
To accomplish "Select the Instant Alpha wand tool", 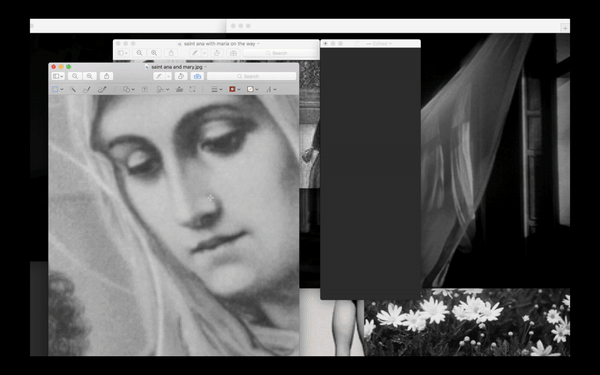I will coord(73,89).
